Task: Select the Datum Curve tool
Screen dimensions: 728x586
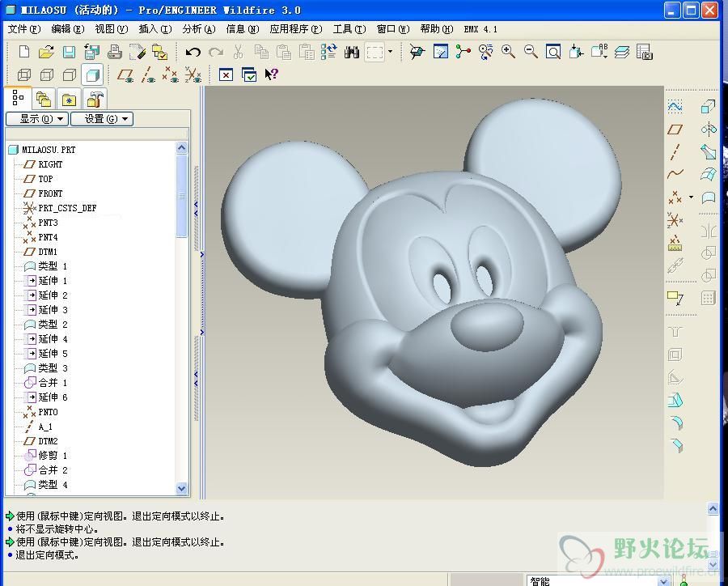Action: click(x=675, y=174)
